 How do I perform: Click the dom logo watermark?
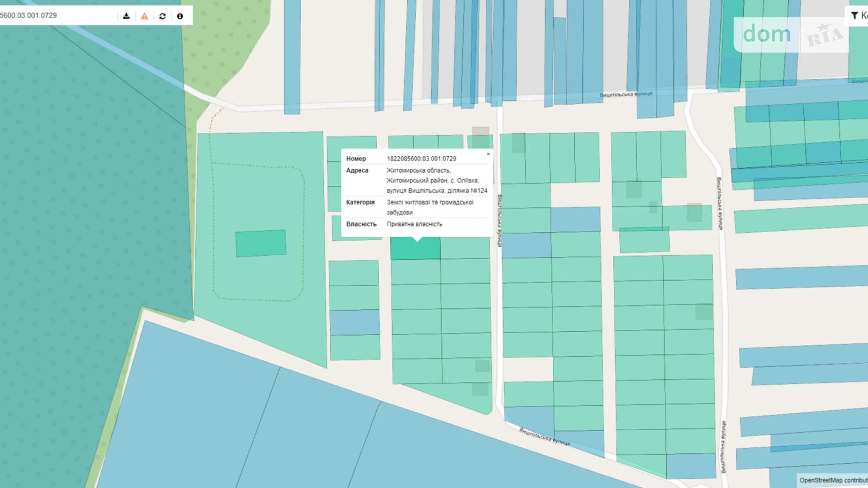coord(766,34)
